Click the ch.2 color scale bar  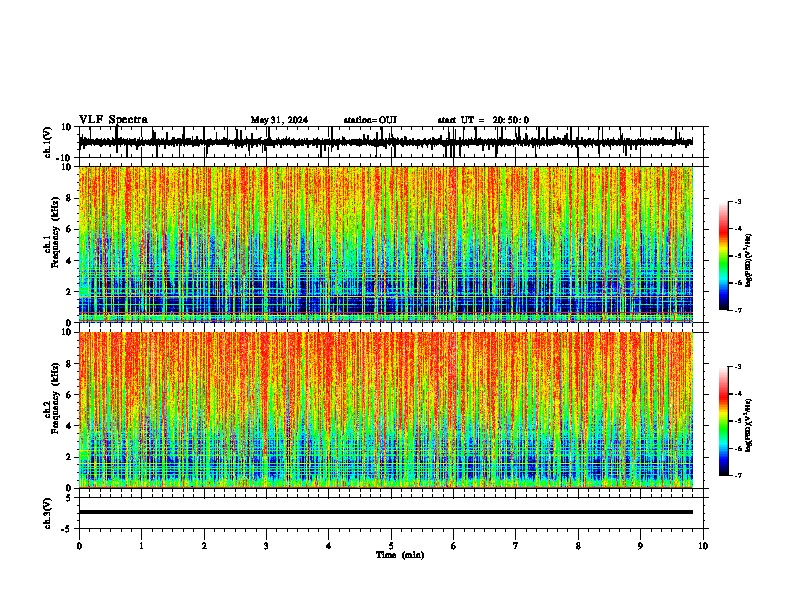(723, 421)
